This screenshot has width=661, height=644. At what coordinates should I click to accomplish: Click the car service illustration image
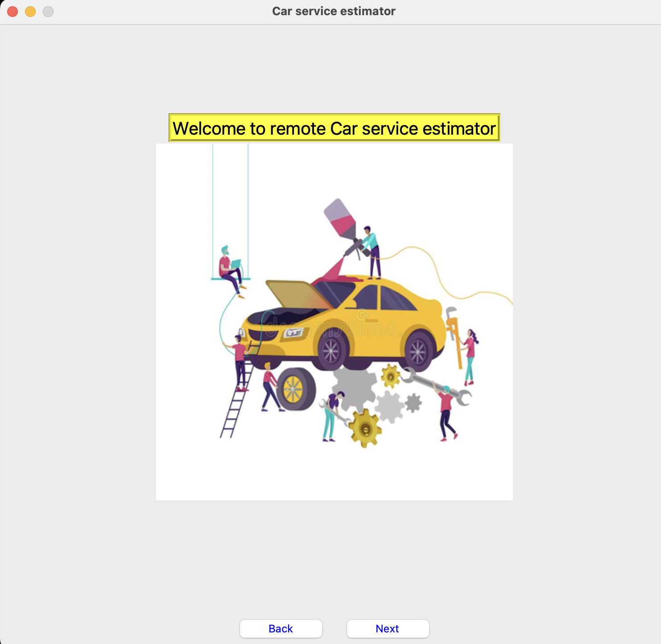click(x=335, y=321)
